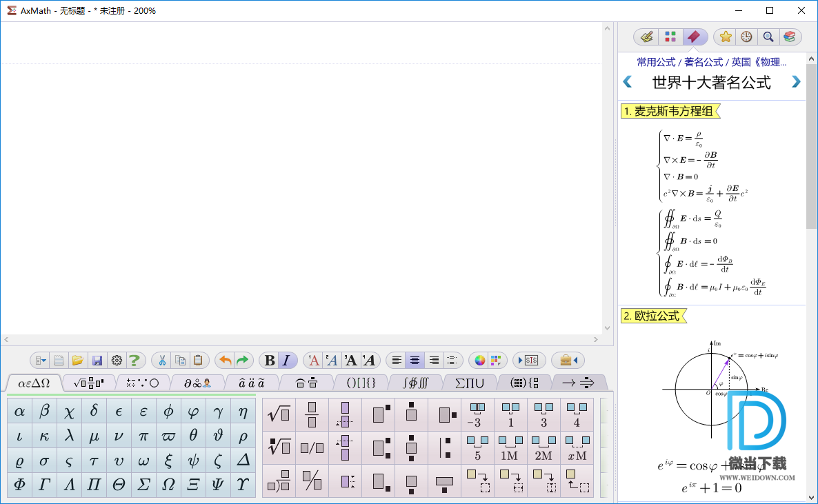Show favorites with the star icon
The height and width of the screenshot is (504, 818).
[726, 37]
